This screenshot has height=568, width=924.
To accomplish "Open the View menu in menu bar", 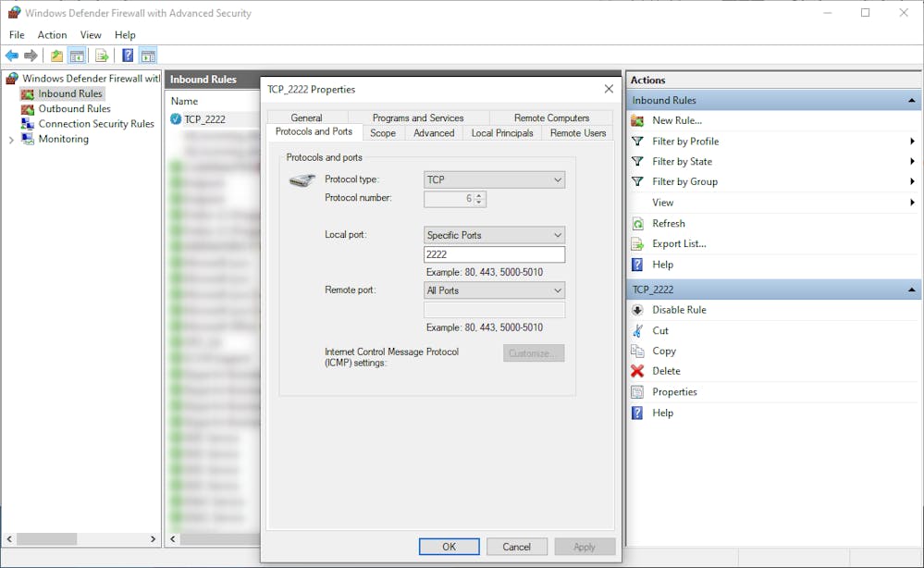I will [91, 35].
